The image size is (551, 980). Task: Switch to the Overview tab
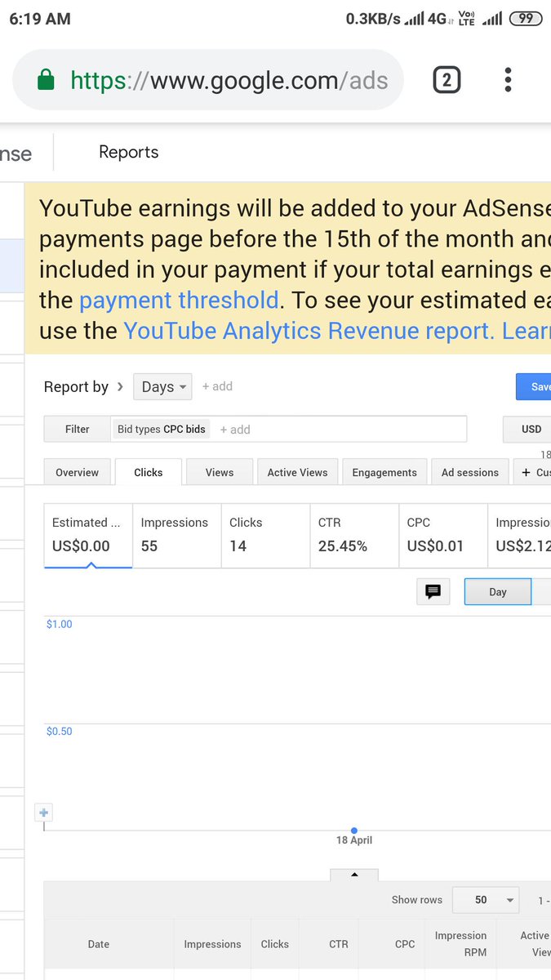pos(77,472)
